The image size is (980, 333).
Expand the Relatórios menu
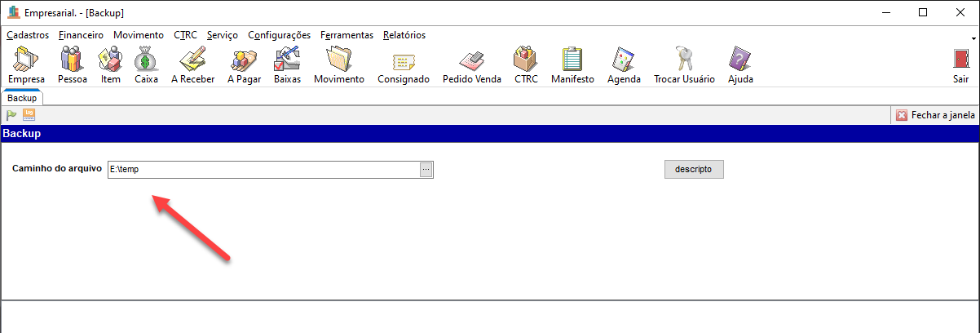(x=404, y=35)
